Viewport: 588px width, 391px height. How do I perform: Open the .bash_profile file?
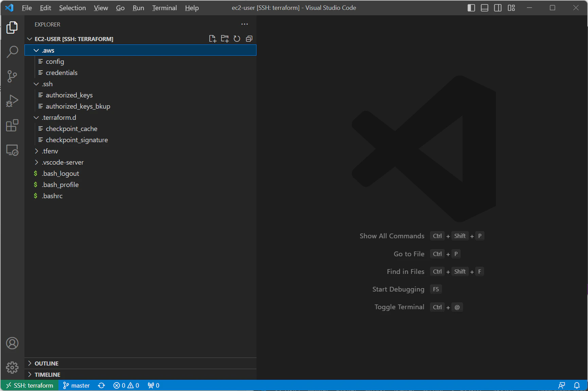[140, 185]
